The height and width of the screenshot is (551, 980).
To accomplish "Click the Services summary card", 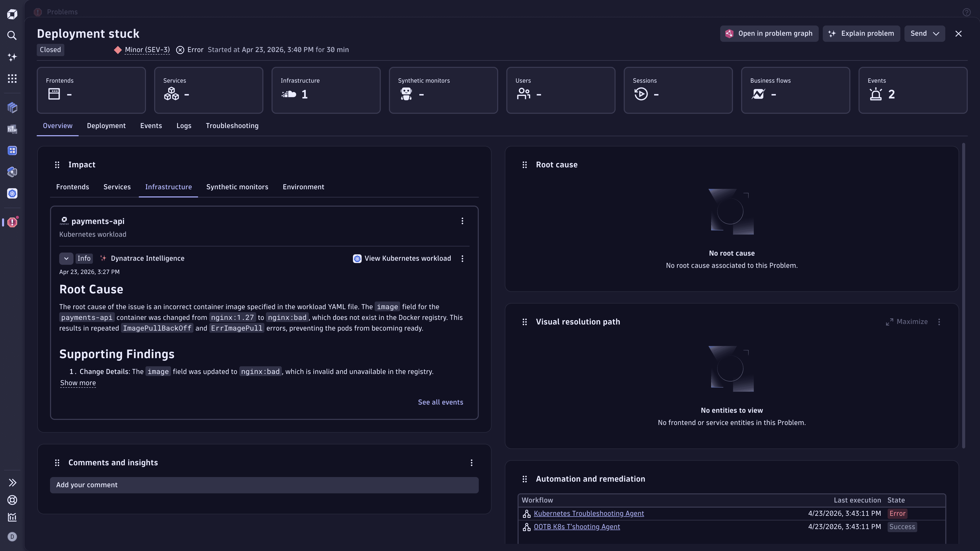I will point(209,90).
